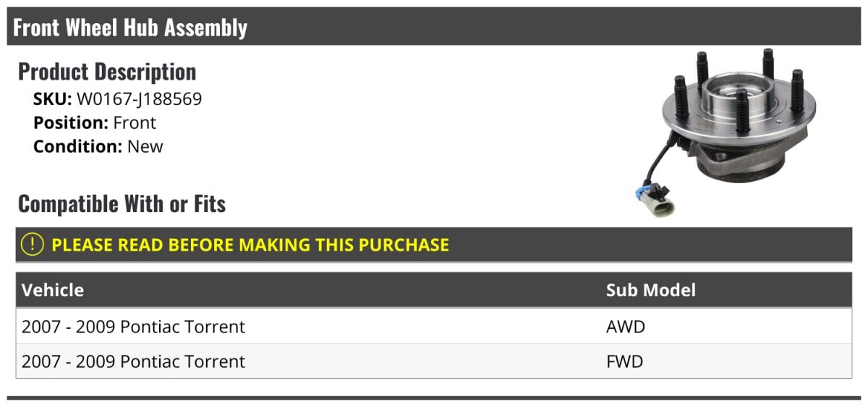Click the Condition: New line

98,146
